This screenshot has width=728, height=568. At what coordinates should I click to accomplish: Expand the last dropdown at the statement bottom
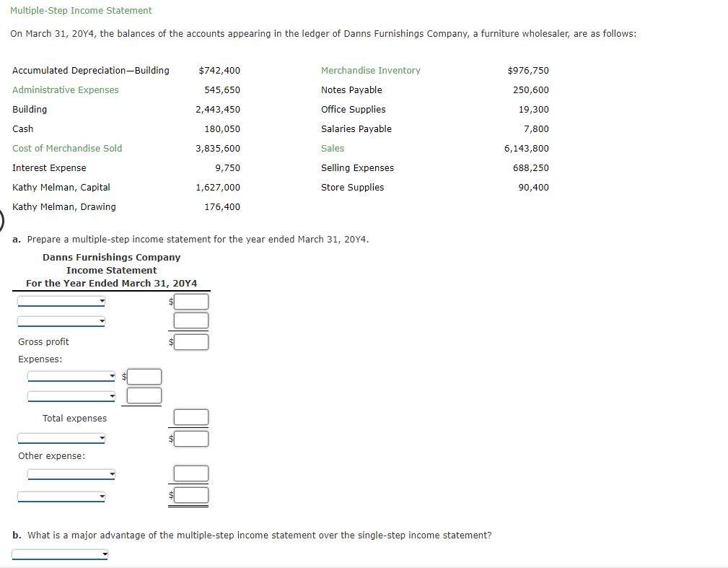tap(61, 496)
